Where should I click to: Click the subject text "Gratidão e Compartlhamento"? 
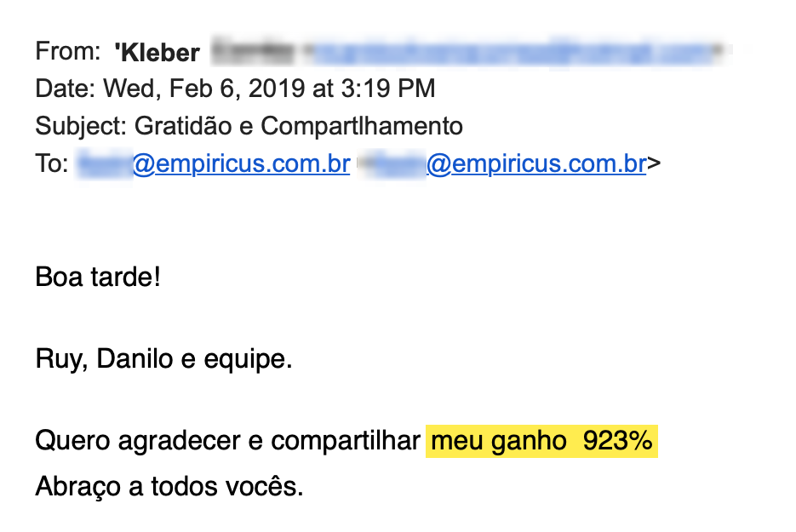click(x=299, y=127)
